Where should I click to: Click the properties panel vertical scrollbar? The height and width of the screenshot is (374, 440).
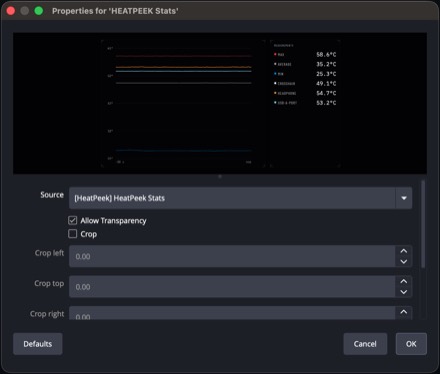point(423,224)
